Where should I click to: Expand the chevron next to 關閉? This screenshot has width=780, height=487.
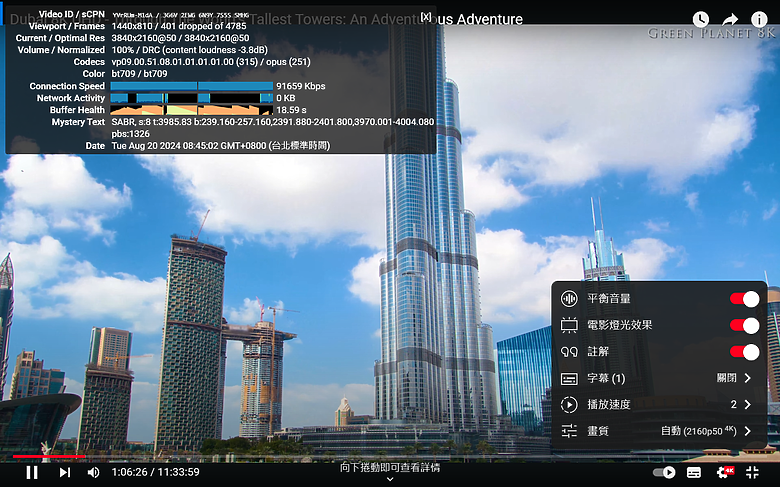[x=748, y=379]
